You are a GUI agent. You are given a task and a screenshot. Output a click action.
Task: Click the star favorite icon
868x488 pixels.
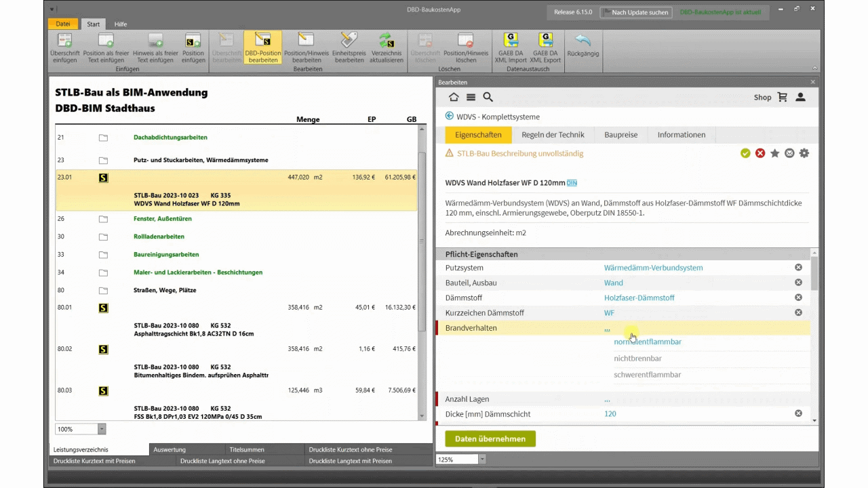pos(774,154)
